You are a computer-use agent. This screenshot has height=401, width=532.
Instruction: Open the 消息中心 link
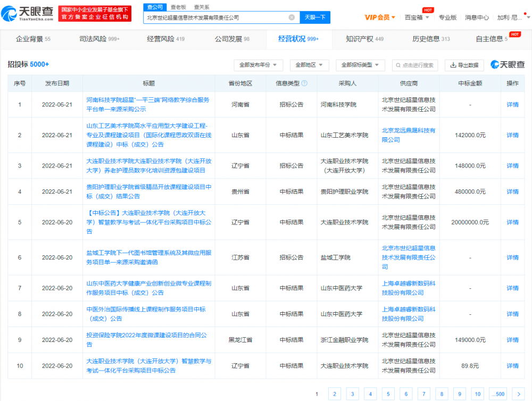click(x=477, y=18)
